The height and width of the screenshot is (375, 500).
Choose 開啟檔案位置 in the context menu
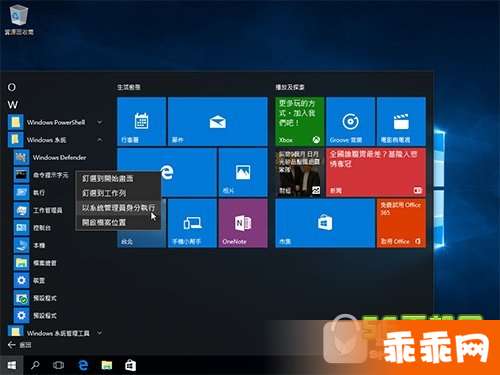pos(118,222)
